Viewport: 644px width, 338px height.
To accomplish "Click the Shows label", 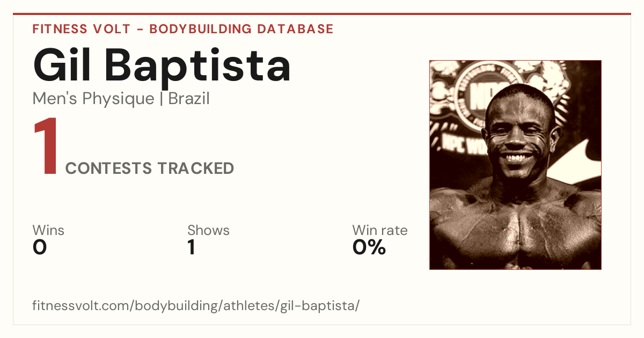I will click(208, 230).
